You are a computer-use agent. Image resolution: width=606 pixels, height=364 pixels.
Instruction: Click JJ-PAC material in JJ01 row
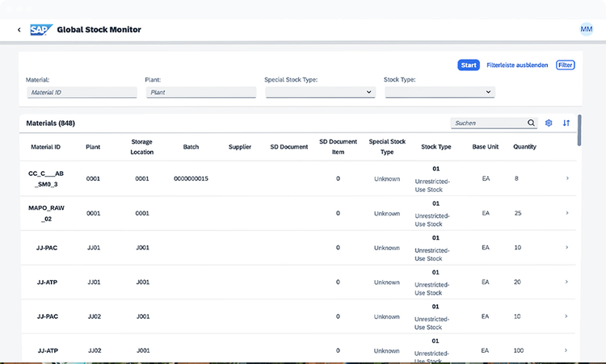pyautogui.click(x=47, y=248)
